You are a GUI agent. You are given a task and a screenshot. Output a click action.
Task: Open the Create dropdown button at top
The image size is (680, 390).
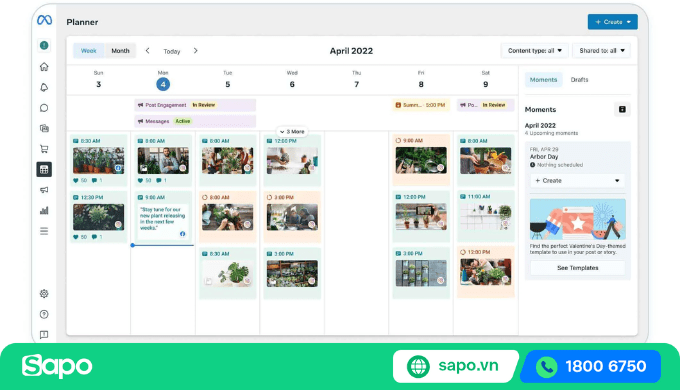(612, 22)
